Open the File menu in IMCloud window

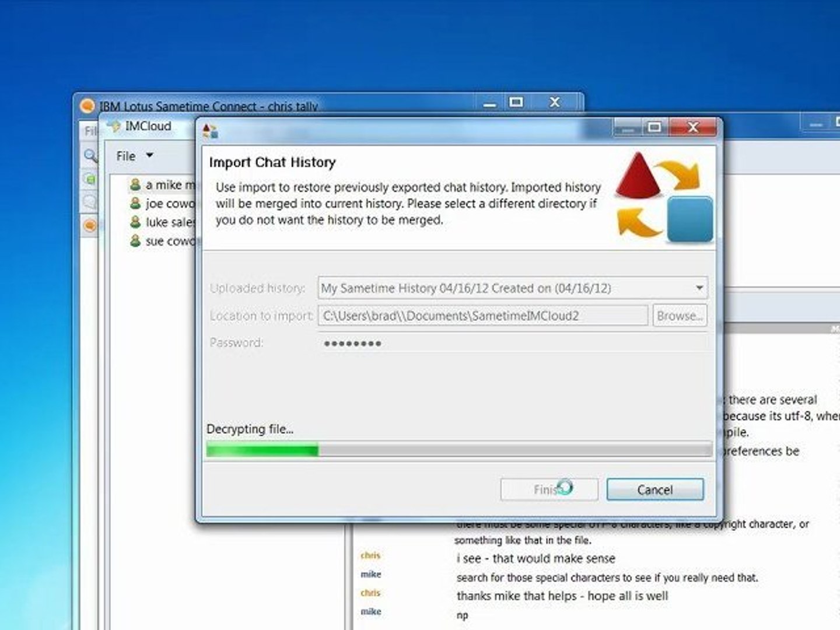pos(126,156)
